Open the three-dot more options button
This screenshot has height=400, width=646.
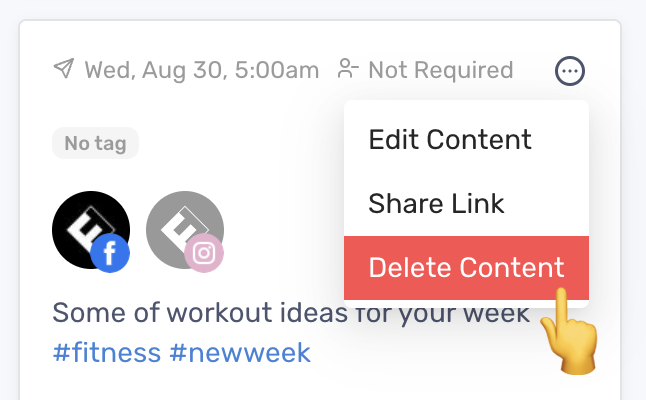[x=570, y=71]
